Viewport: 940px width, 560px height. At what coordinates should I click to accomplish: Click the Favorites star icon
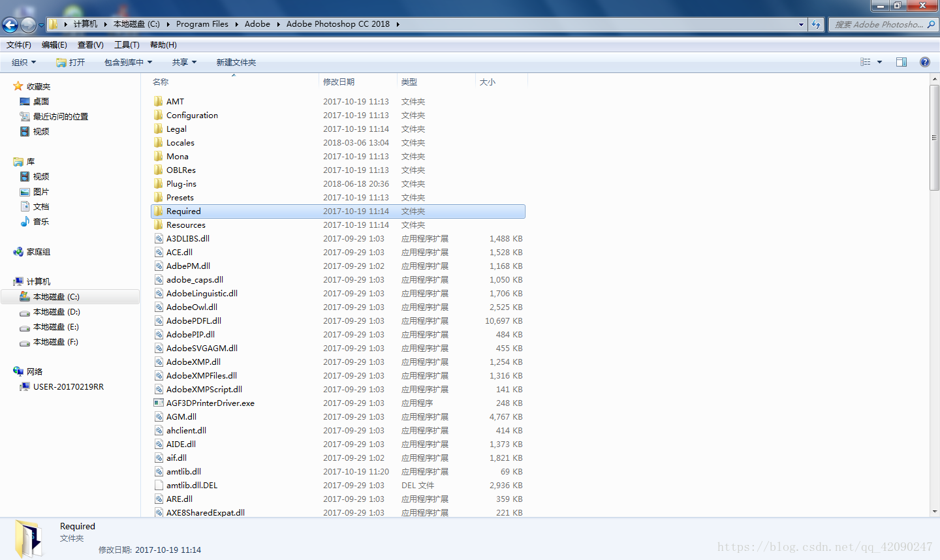pyautogui.click(x=18, y=86)
